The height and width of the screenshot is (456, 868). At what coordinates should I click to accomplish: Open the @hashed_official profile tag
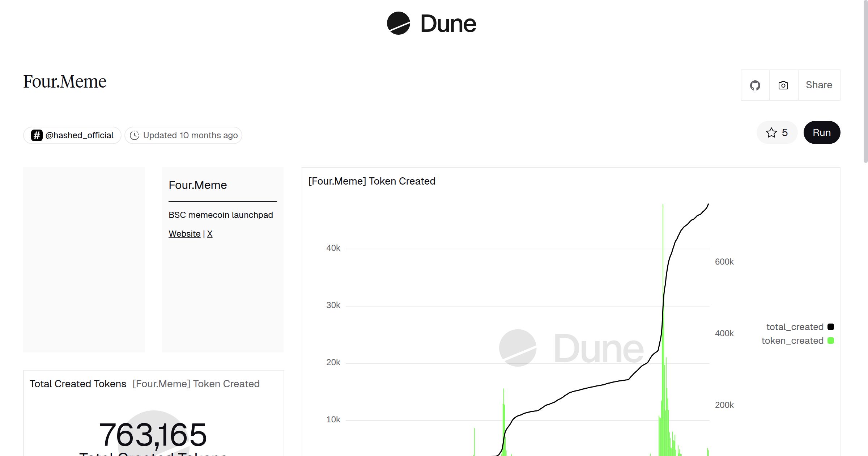click(x=79, y=135)
